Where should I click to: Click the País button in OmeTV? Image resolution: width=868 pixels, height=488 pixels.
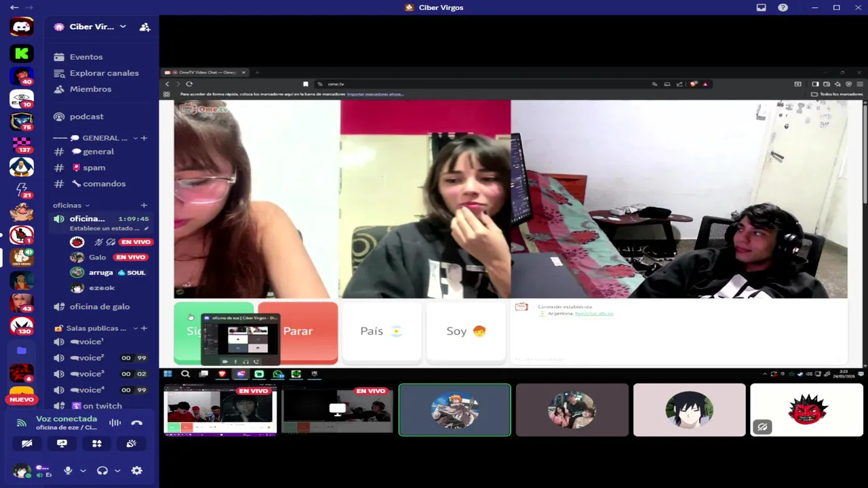pos(381,331)
